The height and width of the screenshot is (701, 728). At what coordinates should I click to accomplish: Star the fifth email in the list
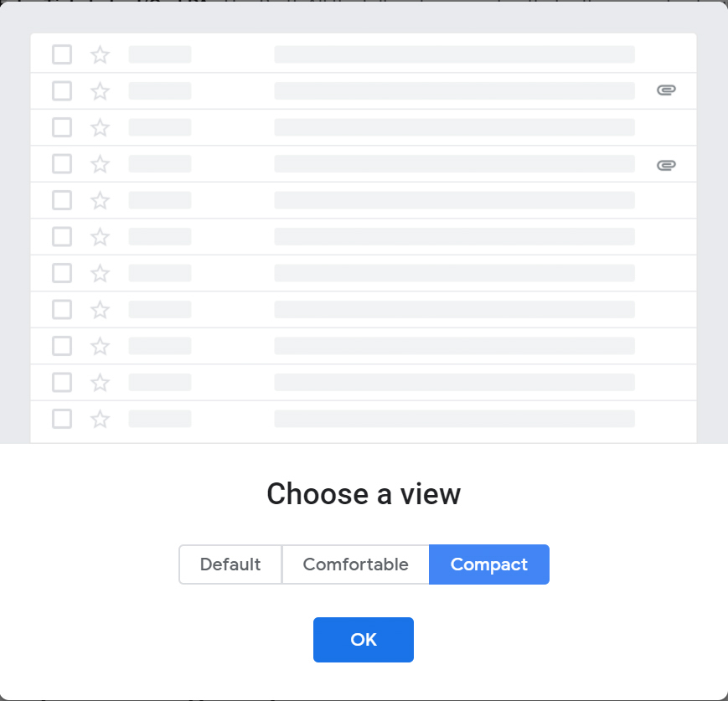100,200
